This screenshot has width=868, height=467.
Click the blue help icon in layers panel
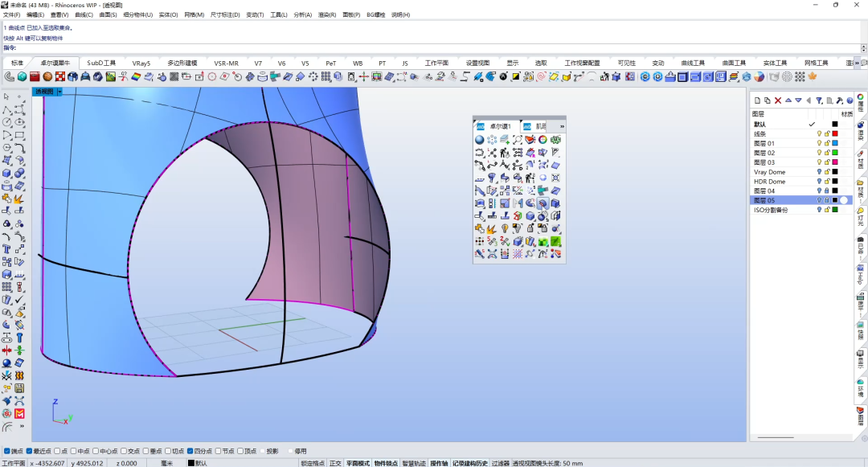850,100
